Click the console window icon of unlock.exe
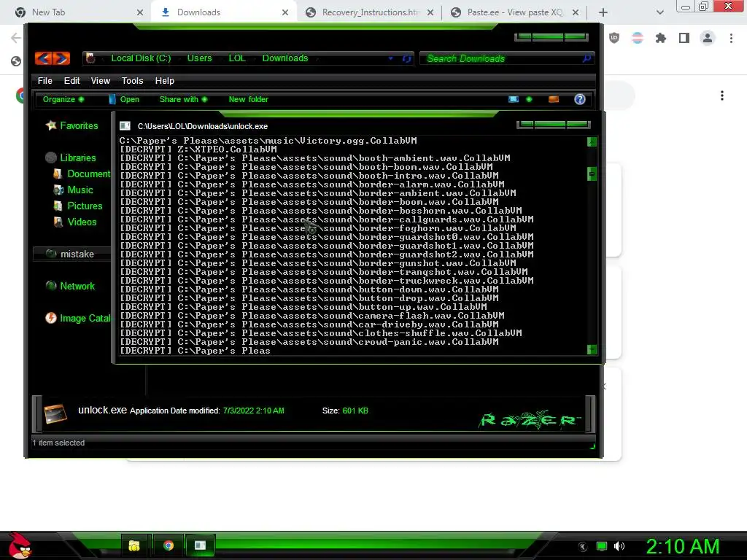 125,125
